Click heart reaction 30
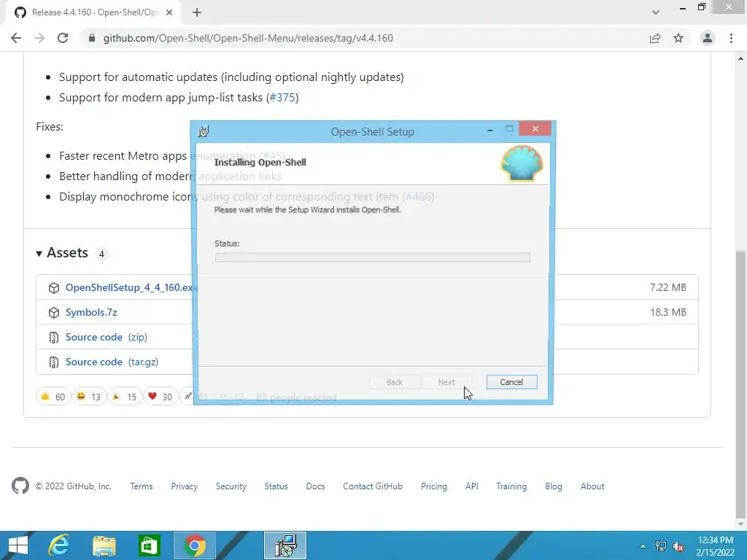The image size is (747, 560). 160,396
